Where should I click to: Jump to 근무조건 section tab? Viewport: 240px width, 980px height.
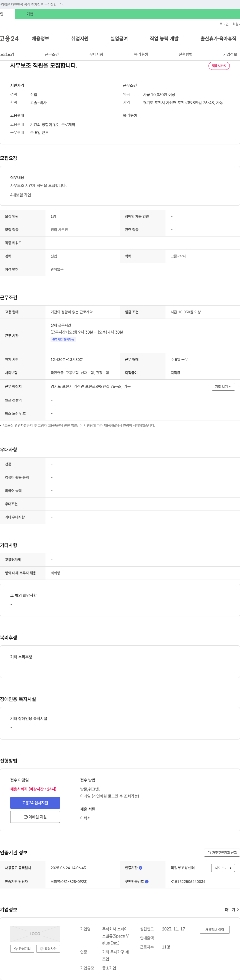tap(52, 54)
